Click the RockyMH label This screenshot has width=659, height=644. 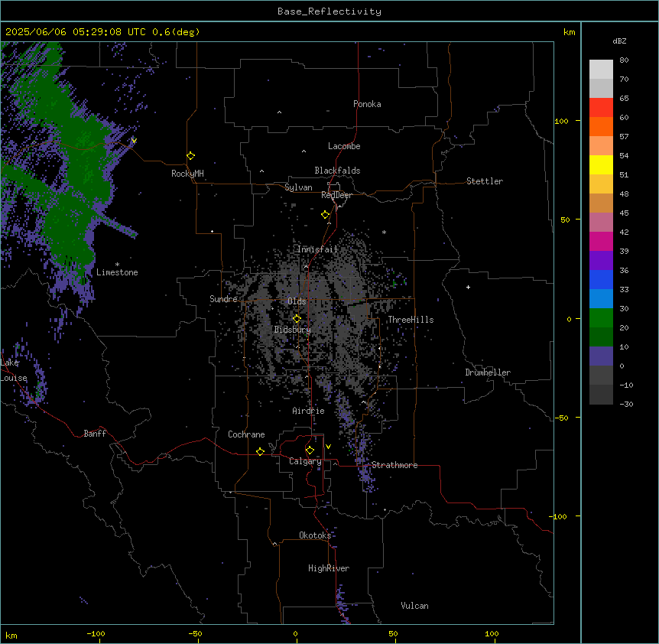pyautogui.click(x=187, y=174)
